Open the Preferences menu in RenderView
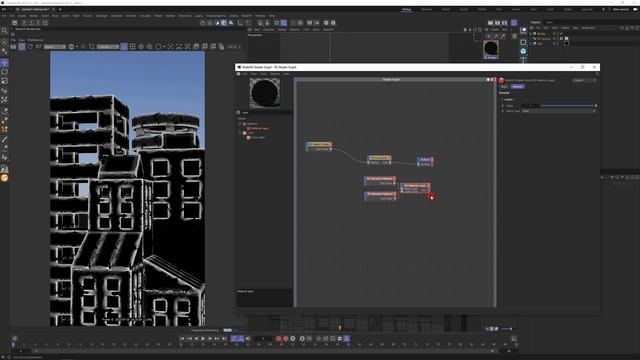 (x=35, y=40)
